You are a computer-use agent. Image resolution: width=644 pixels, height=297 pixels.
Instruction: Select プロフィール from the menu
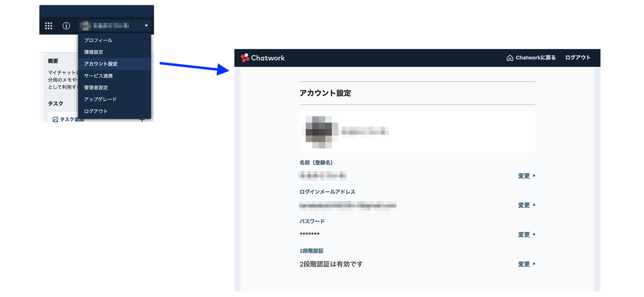[114, 40]
